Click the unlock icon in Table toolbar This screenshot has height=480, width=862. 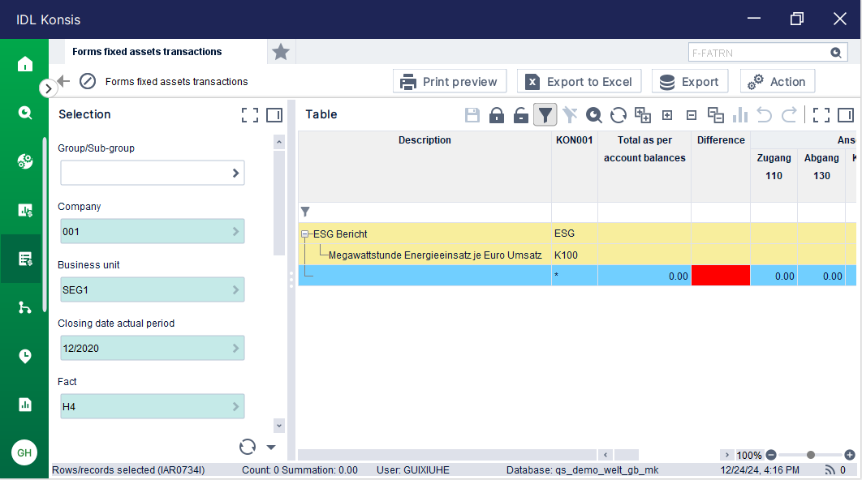click(x=521, y=115)
